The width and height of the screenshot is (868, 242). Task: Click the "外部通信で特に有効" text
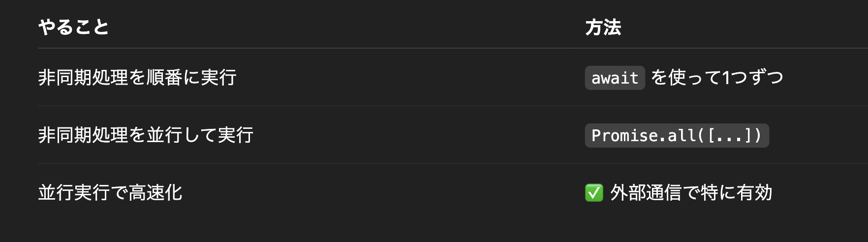[x=691, y=193]
